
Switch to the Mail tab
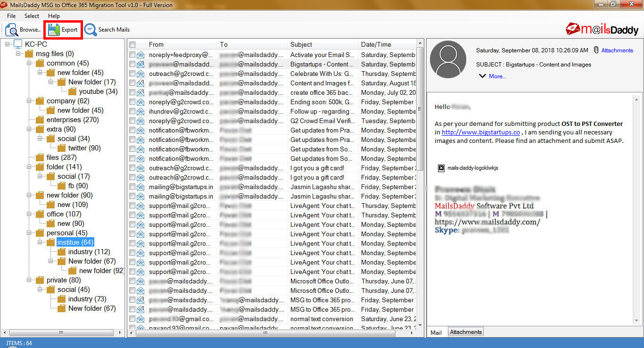436,332
